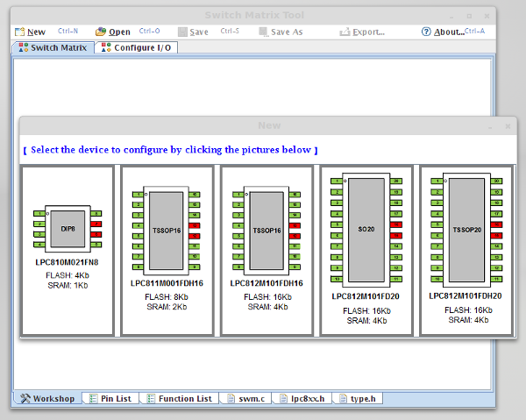
Task: Minimize the New dialog window
Action: coord(490,127)
